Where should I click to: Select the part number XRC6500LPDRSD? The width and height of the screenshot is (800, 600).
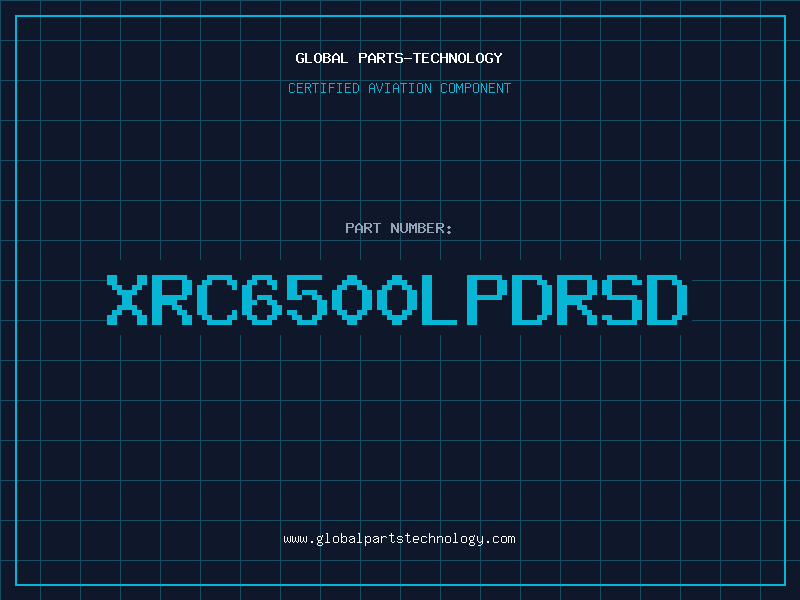[397, 300]
